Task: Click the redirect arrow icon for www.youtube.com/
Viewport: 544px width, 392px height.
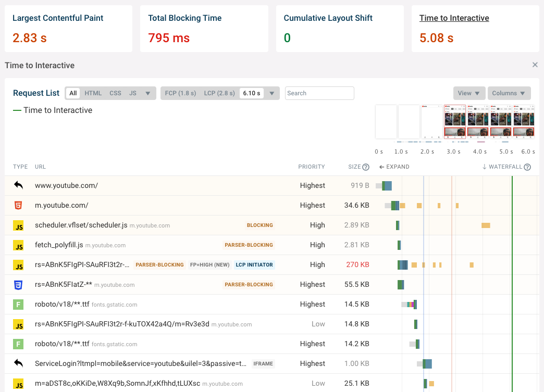Action: pyautogui.click(x=18, y=185)
